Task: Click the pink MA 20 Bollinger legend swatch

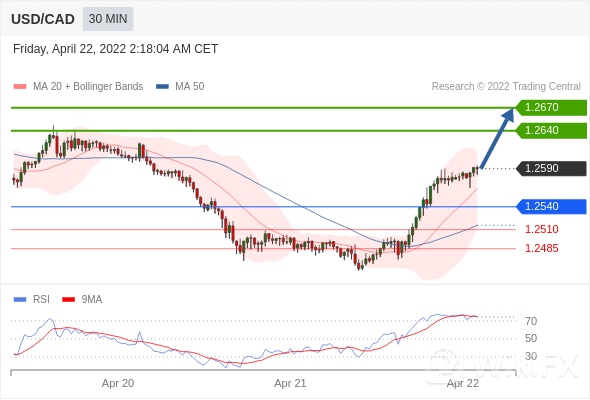Action: tap(20, 87)
